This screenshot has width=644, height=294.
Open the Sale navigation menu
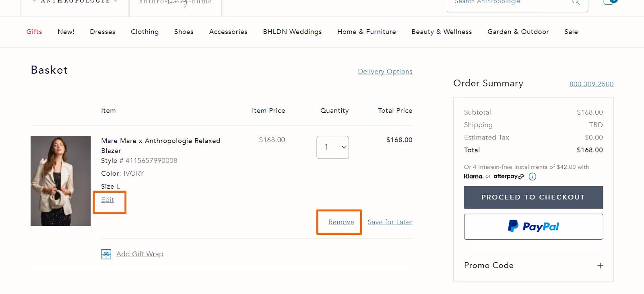coord(571,32)
